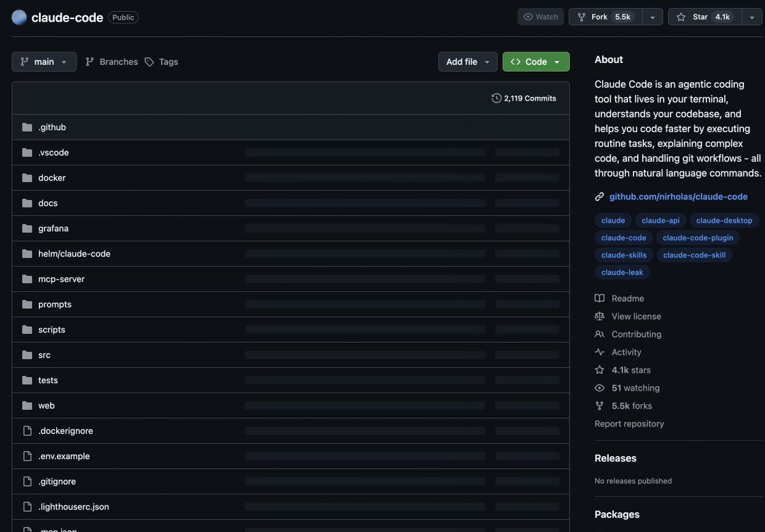Select the claude-code-skill topic tag
765x532 pixels.
pyautogui.click(x=694, y=255)
